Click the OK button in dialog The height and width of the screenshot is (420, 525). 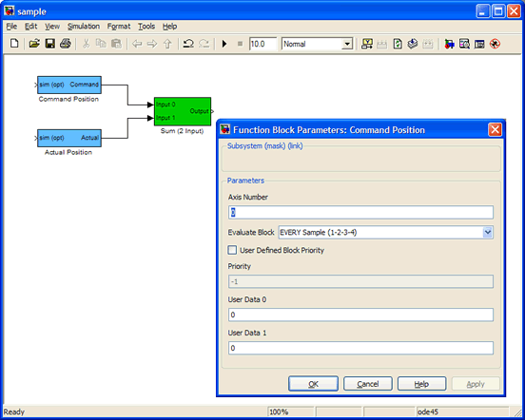click(313, 384)
